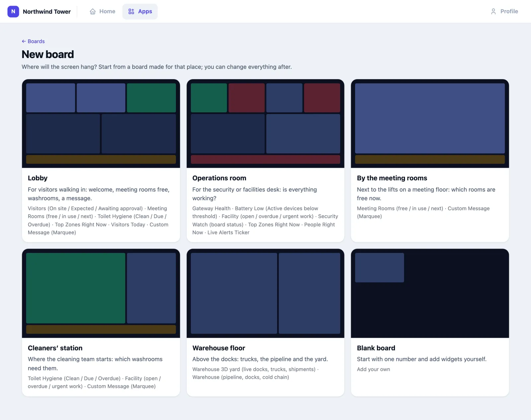The image size is (531, 420).
Task: Open the Home nav item
Action: click(x=103, y=12)
